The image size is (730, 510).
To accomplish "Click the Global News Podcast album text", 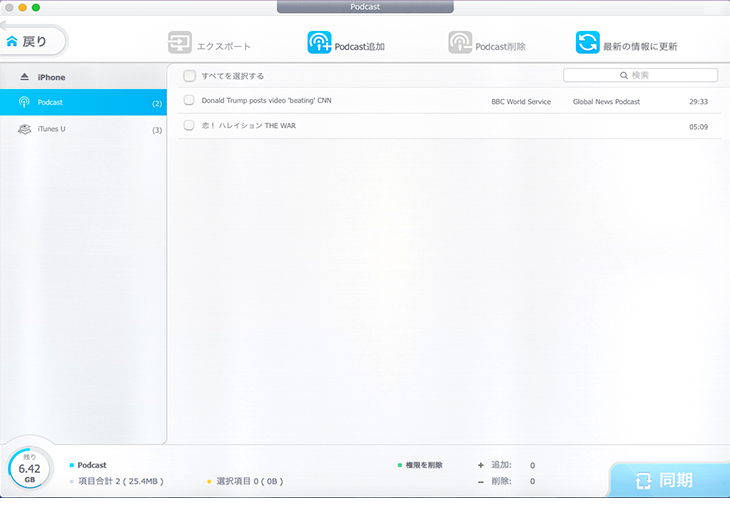I will coord(606,102).
